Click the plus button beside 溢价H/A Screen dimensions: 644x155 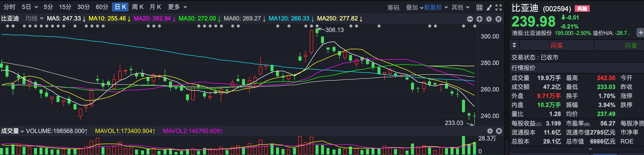pyautogui.click(x=640, y=33)
